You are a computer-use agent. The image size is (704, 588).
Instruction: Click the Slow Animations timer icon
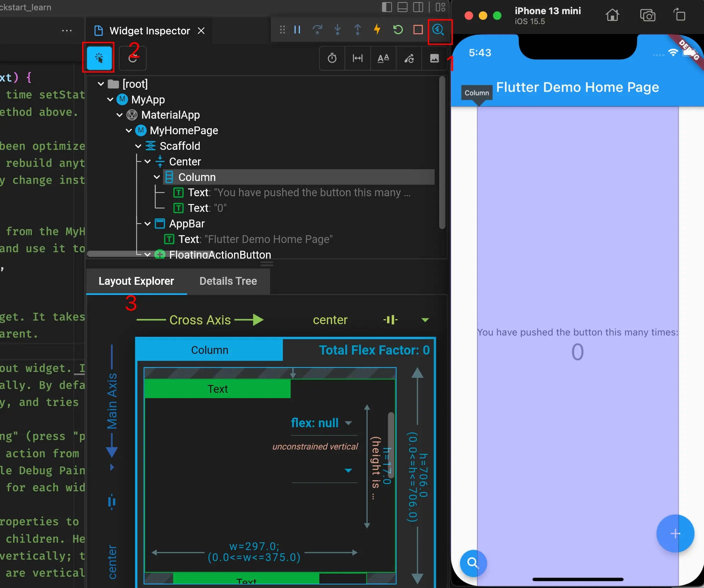tap(332, 58)
